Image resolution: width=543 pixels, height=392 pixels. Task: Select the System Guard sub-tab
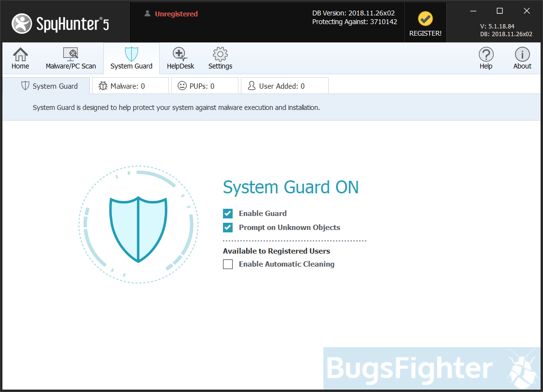point(49,86)
